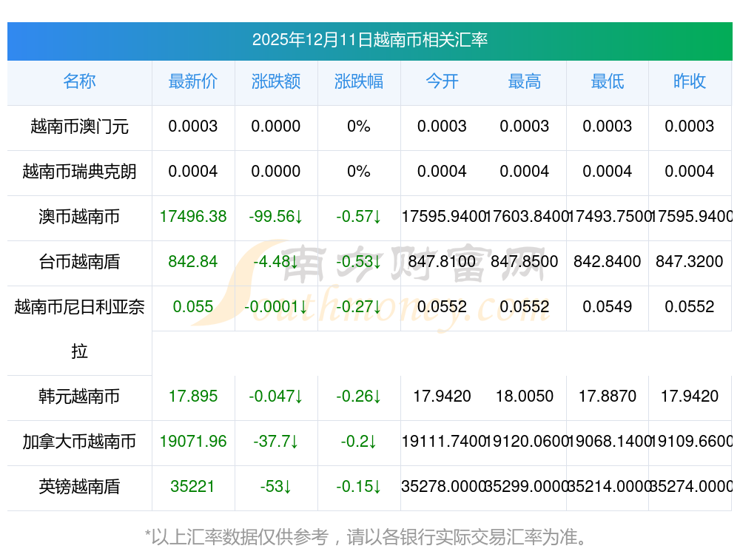This screenshot has width=740, height=560.
Task: Click the 最高 column header
Action: [525, 81]
